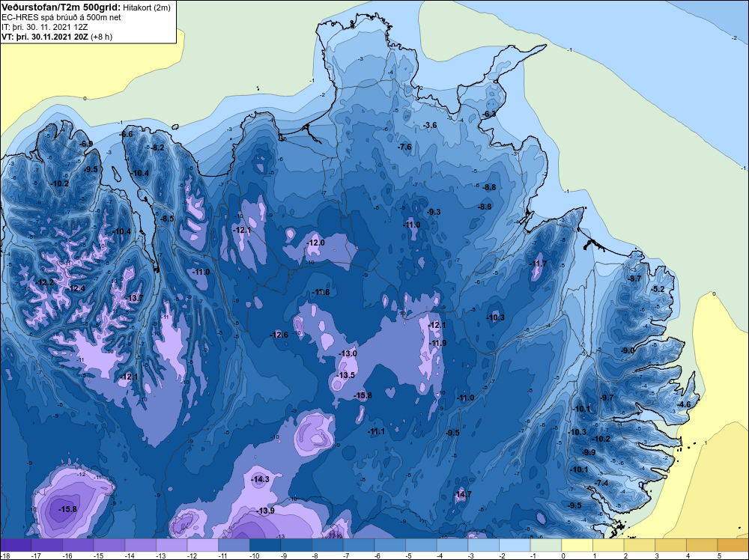Select the -8.5 temperature label

(x=167, y=219)
